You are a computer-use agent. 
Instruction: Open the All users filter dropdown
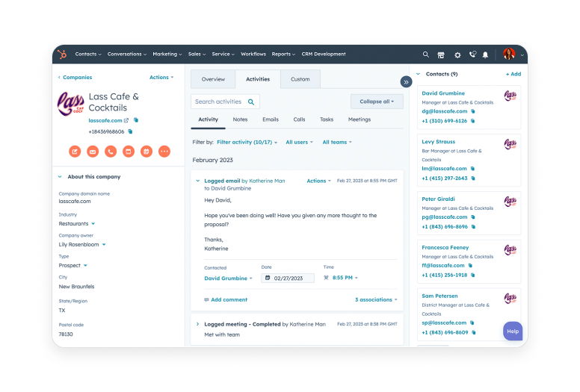[x=299, y=143]
